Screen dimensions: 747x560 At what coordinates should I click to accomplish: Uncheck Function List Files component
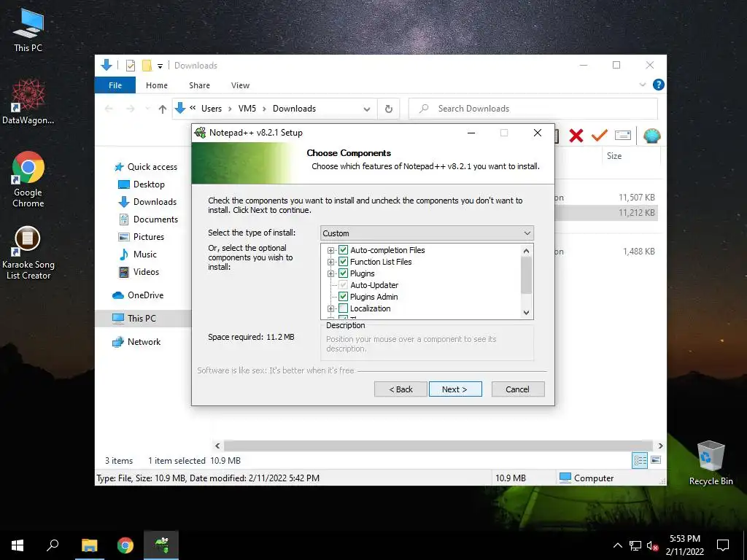[343, 262]
